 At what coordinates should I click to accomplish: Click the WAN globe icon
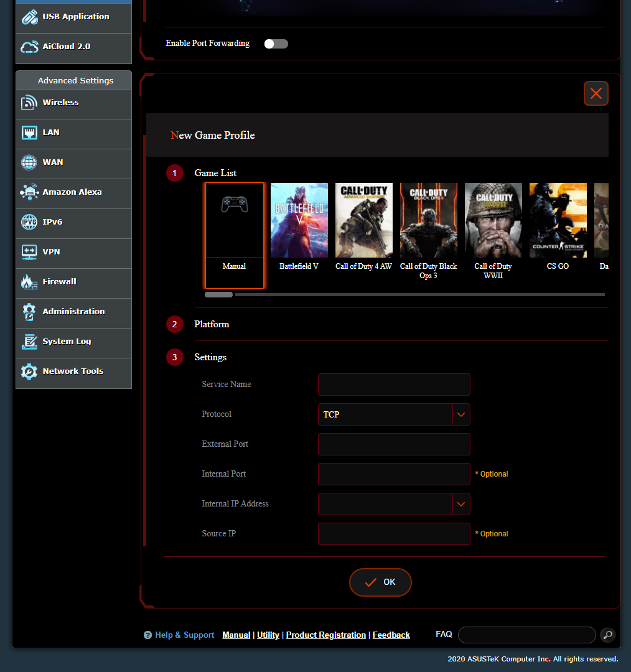pos(29,162)
